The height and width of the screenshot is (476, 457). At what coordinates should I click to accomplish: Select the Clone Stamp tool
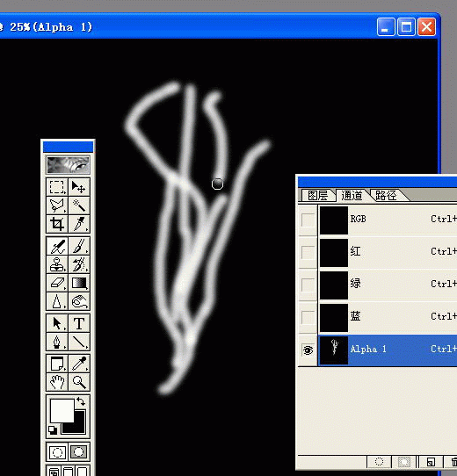pyautogui.click(x=57, y=264)
